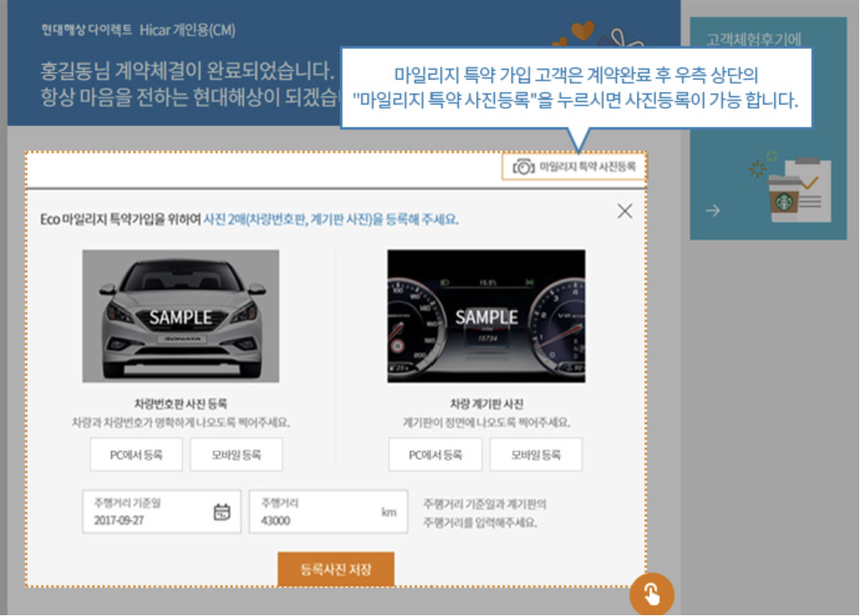Image resolution: width=860 pixels, height=616 pixels.
Task: Click the coffee cup illustration in banner
Action: [784, 198]
